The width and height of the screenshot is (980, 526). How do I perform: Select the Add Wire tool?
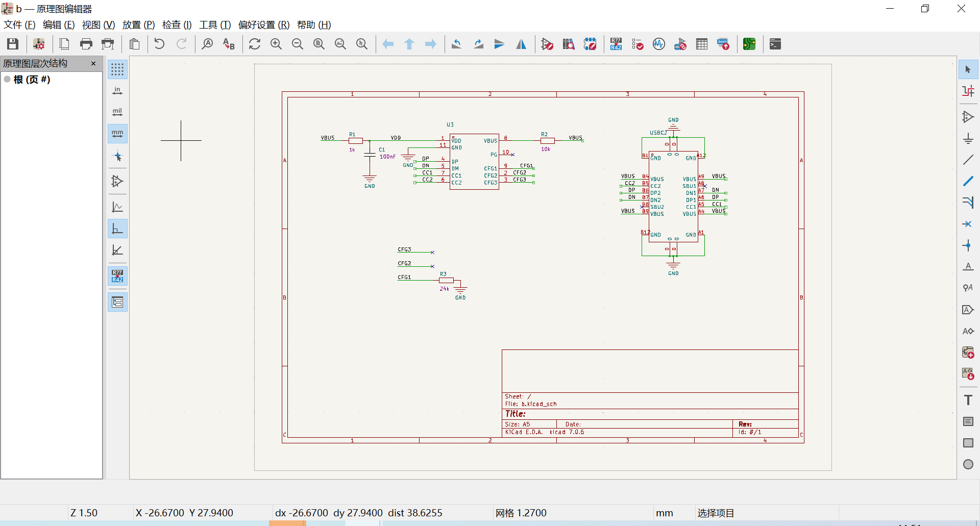coord(968,160)
